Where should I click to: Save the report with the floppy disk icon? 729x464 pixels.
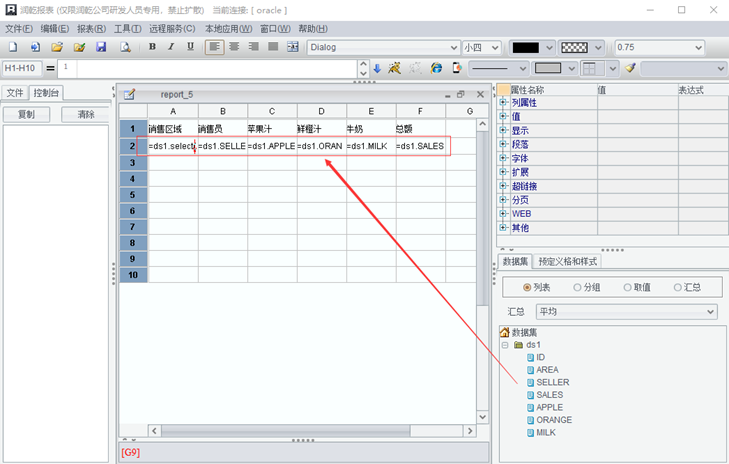101,47
